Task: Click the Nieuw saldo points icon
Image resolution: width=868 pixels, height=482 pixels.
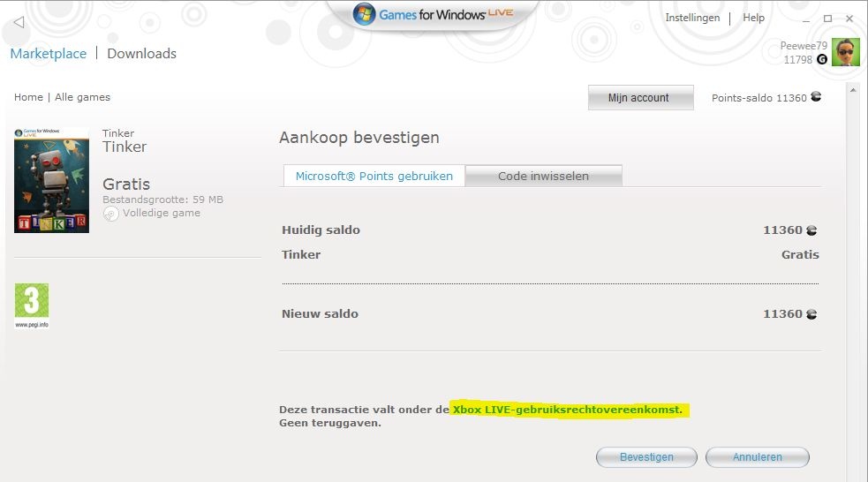Action: pos(811,314)
